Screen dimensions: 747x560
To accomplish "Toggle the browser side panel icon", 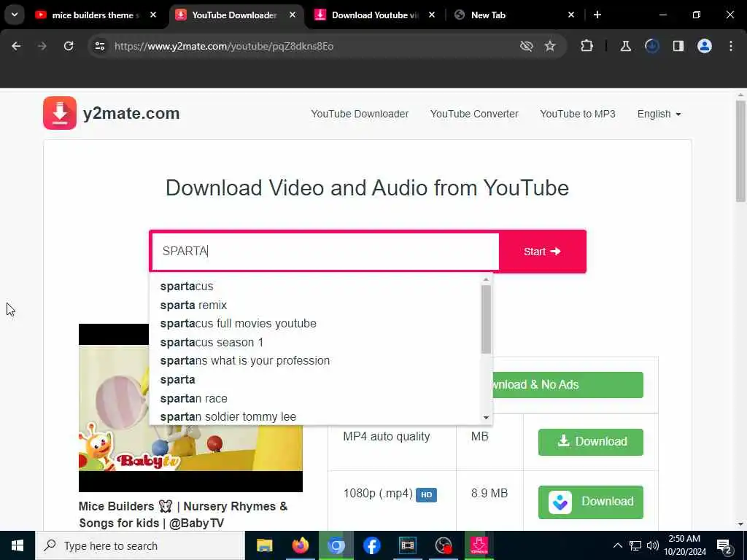I will 678,46.
